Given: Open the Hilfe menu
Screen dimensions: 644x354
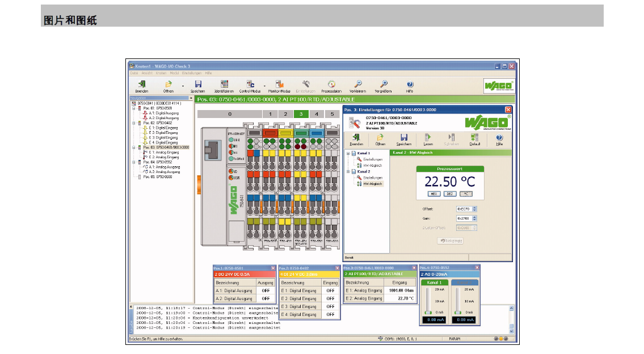Looking at the screenshot, I should pos(209,73).
